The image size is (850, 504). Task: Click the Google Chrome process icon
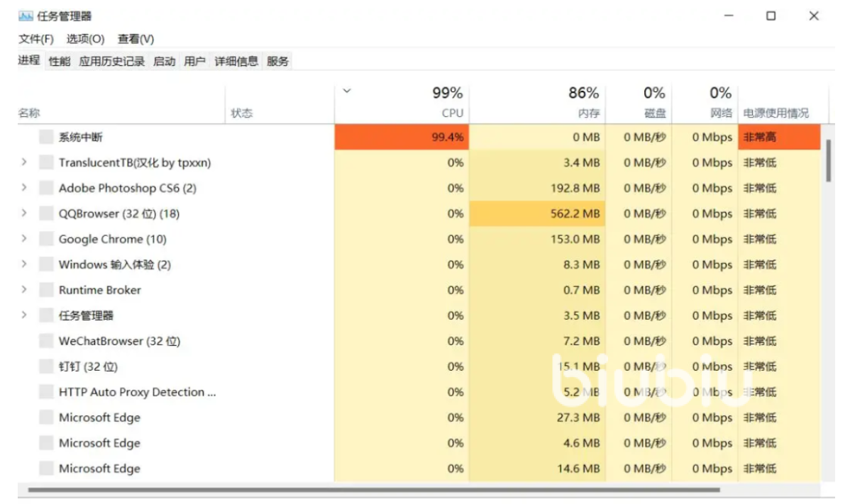tap(46, 240)
